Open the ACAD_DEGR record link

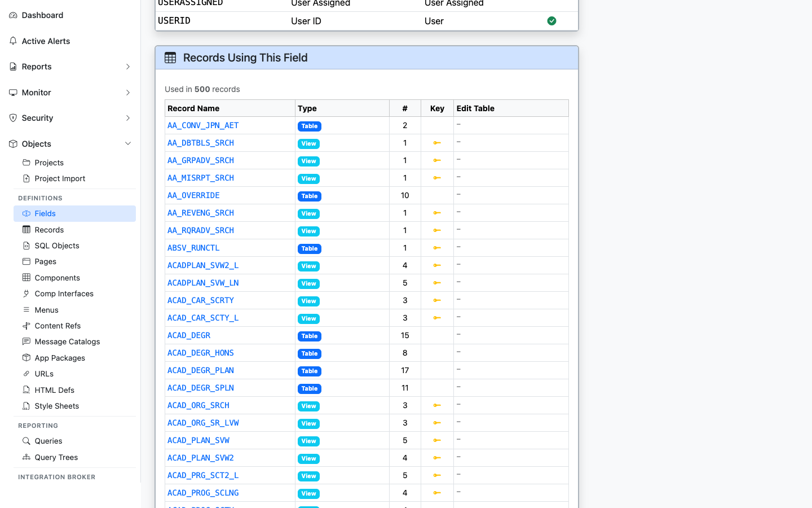pos(189,335)
